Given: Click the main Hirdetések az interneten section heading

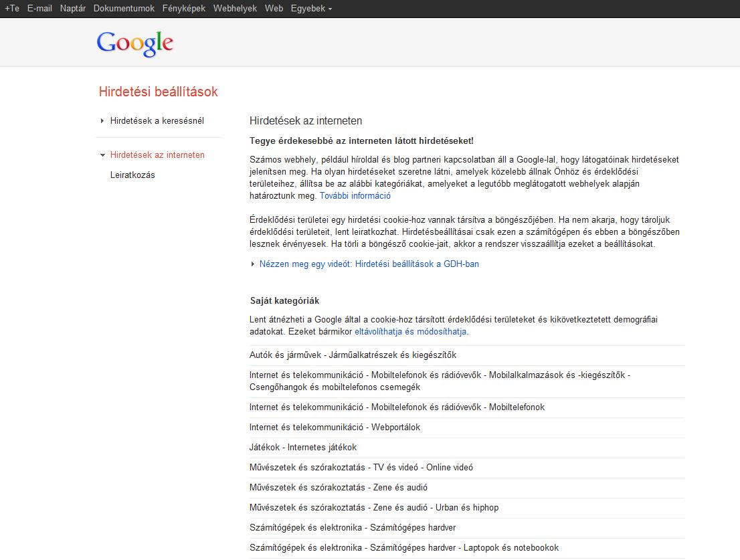Looking at the screenshot, I should click(306, 121).
